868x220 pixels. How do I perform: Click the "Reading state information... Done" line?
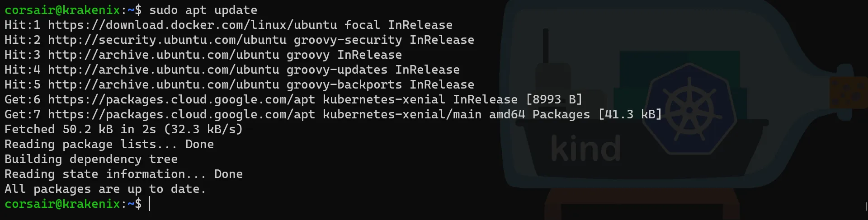(x=123, y=174)
